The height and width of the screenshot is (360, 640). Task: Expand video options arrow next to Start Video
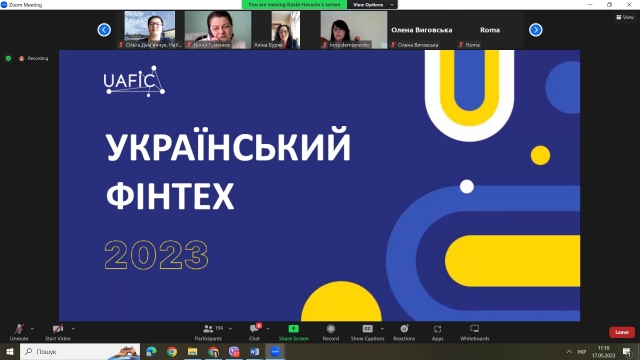point(73,329)
